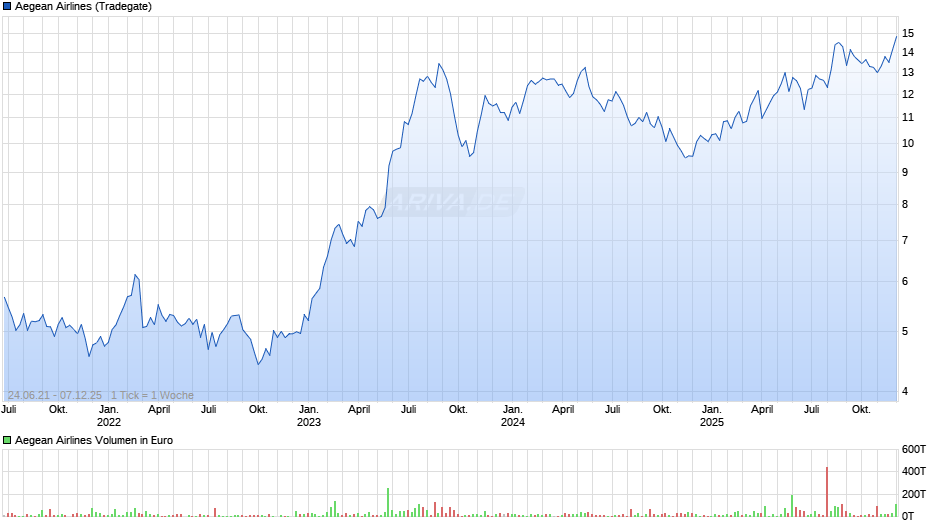Viewport: 940px width, 526px height.
Task: Click the 'Jan. 2023' time axis label
Action: tap(309, 416)
